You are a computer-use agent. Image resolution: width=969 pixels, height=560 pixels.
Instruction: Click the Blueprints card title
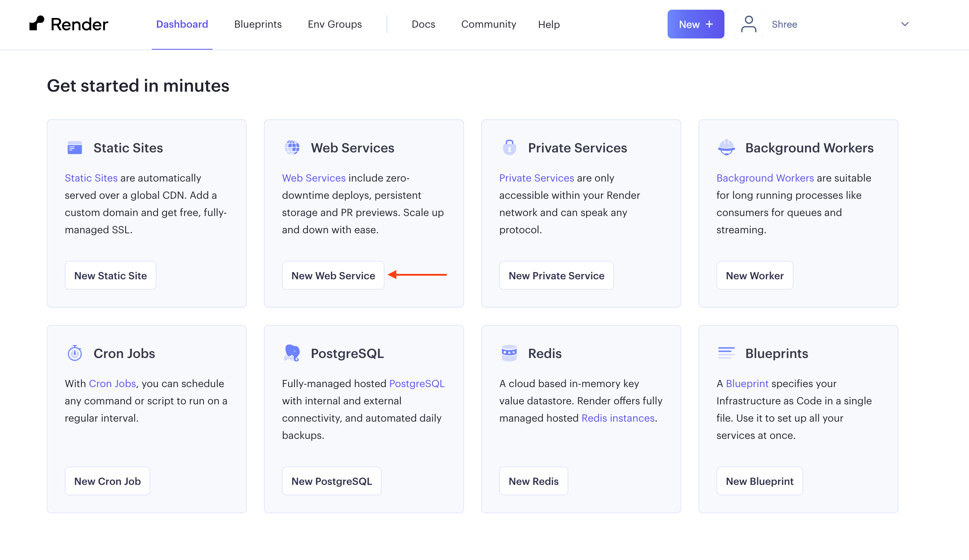tap(776, 353)
